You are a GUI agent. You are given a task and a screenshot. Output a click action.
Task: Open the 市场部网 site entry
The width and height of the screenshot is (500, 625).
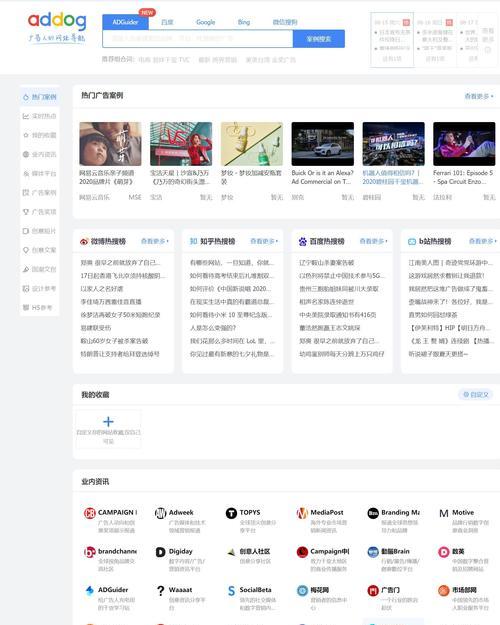(x=465, y=598)
